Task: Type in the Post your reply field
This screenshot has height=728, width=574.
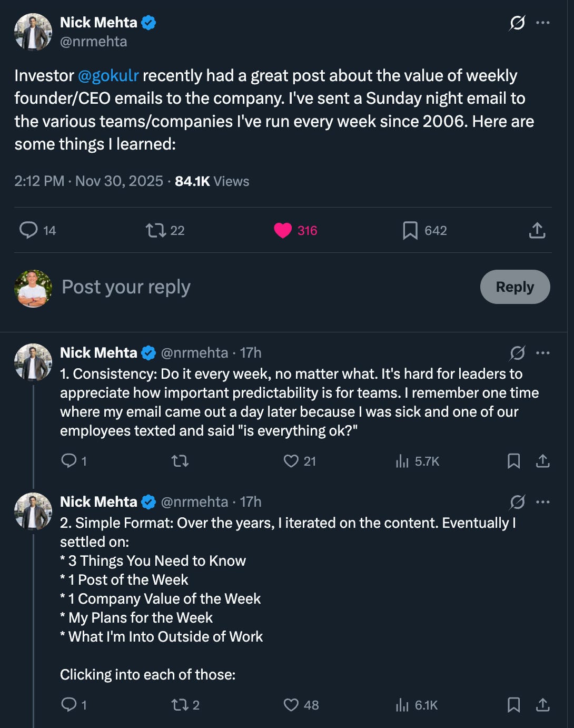Action: (x=263, y=287)
